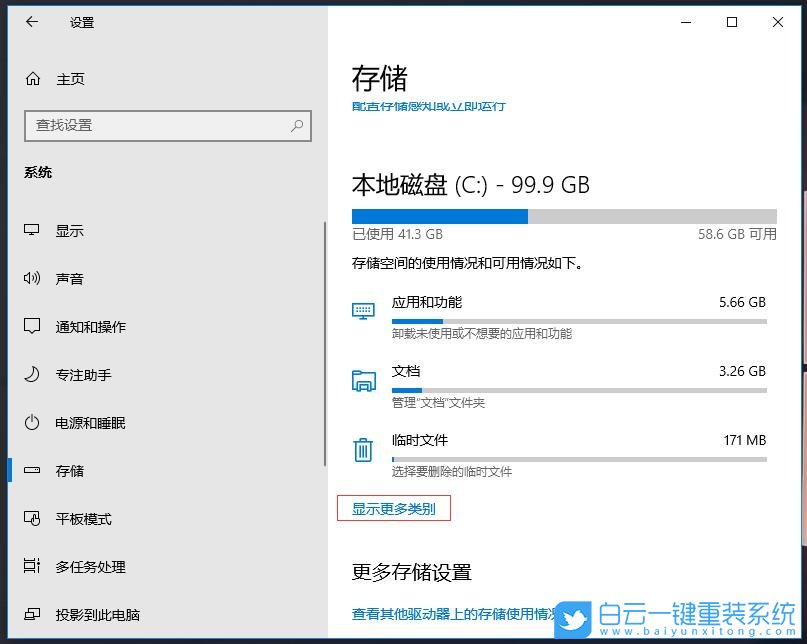This screenshot has height=644, width=807.
Task: Open 显示更多类别 link
Action: tap(396, 508)
